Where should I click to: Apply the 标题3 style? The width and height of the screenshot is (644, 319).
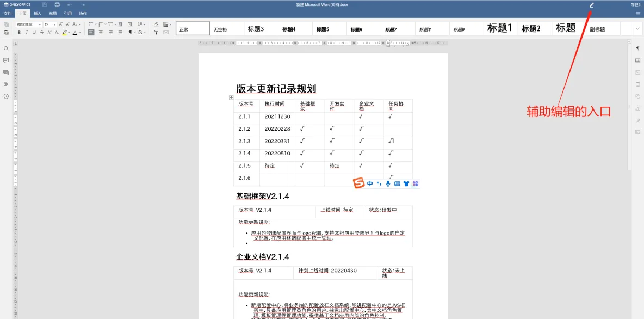(x=261, y=29)
